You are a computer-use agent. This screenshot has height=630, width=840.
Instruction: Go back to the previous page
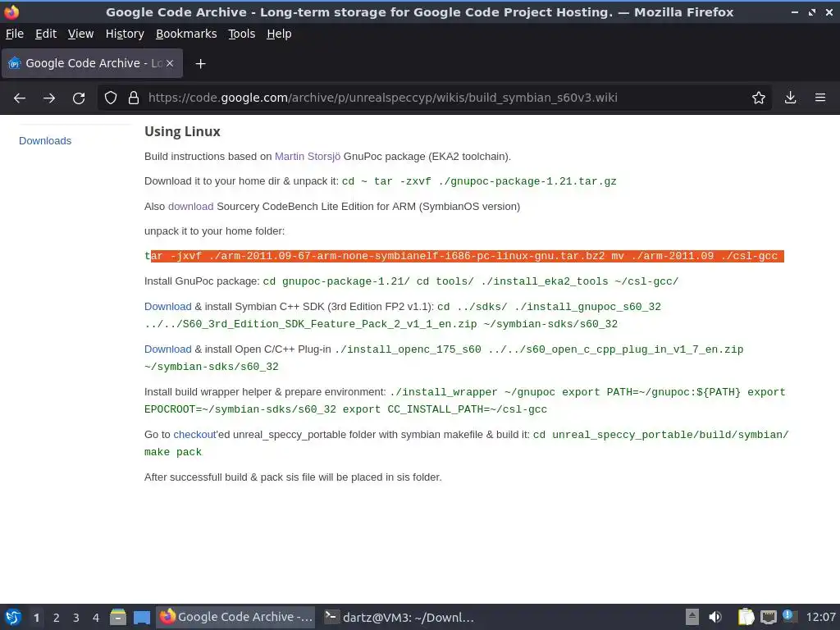20,98
